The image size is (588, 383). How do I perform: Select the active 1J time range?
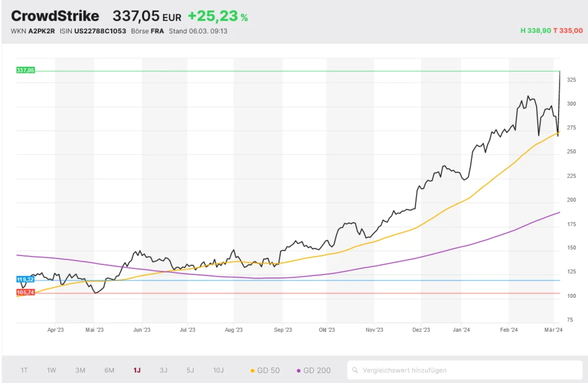[x=137, y=370]
